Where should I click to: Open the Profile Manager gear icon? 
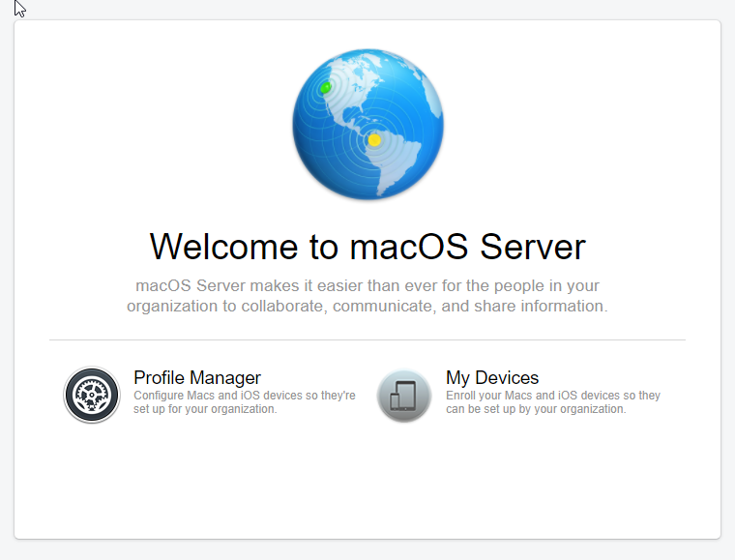click(92, 395)
